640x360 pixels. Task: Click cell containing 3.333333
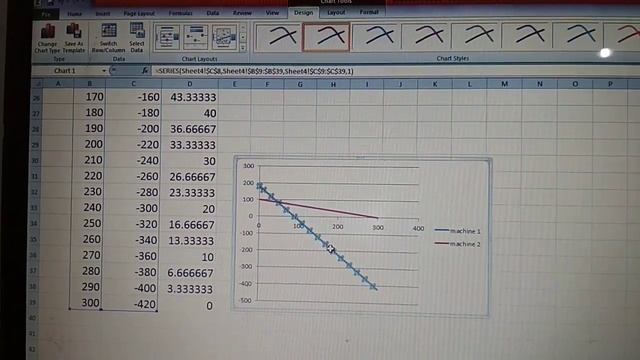[x=190, y=289]
